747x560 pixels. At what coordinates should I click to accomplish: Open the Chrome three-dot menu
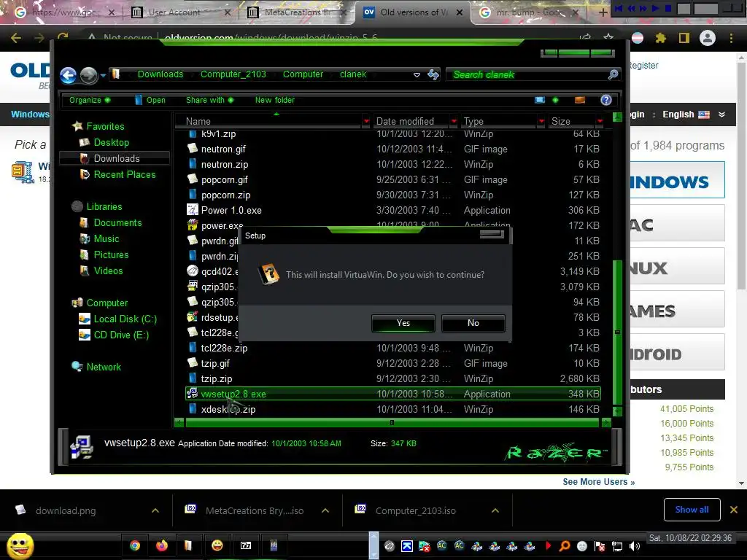coord(731,38)
